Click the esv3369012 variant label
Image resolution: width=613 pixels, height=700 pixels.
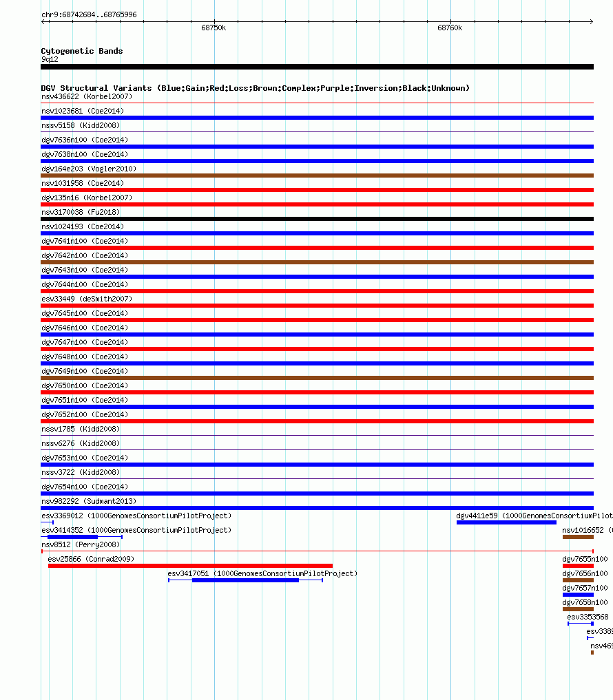point(136,515)
